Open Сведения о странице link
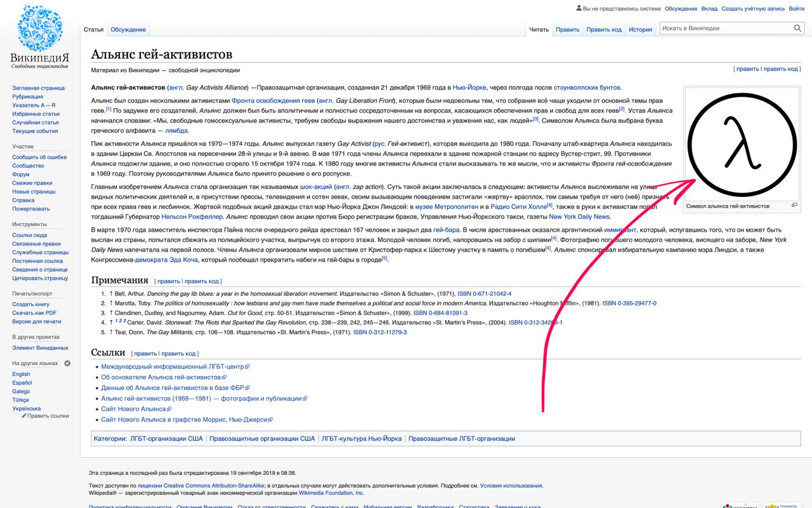 pos(39,270)
